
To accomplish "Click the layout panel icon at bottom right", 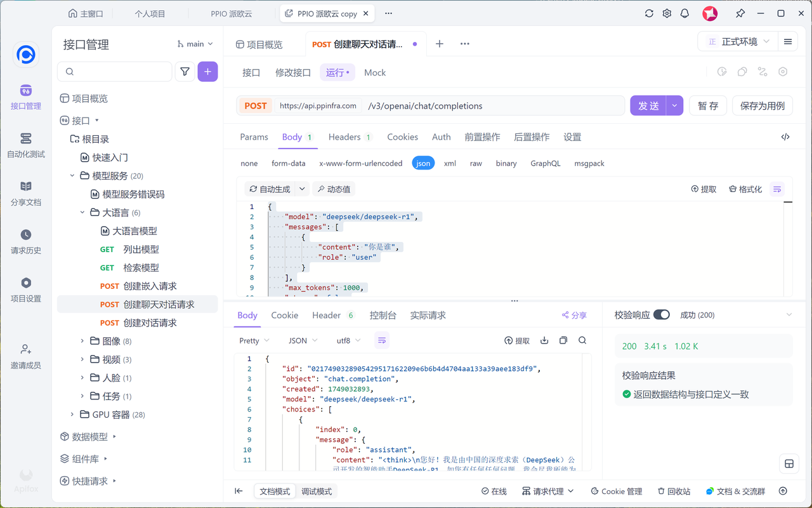I will (x=789, y=464).
